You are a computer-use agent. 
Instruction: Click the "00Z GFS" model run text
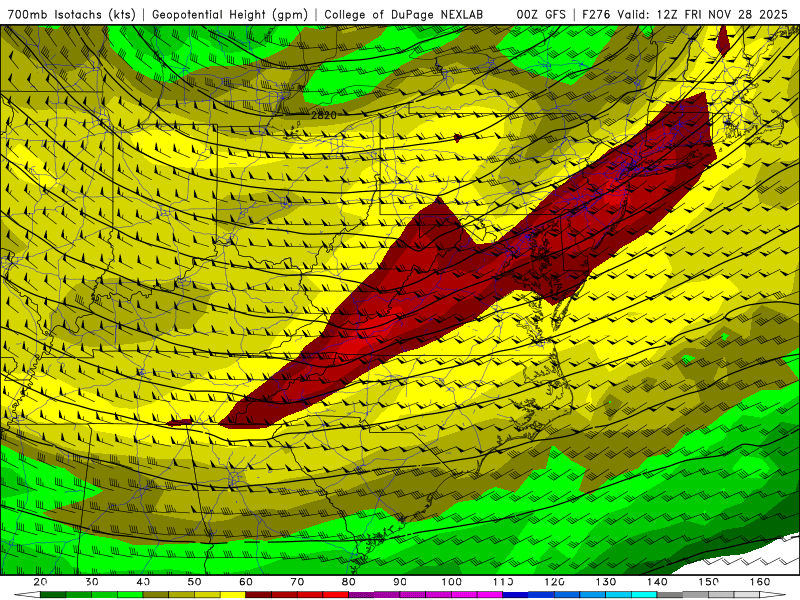pos(541,14)
